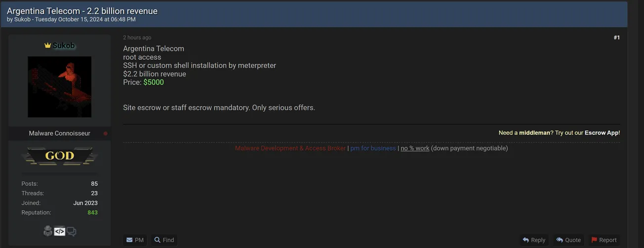Viewport: 644px width, 248px height.
Task: Quote post number one
Action: (568, 240)
